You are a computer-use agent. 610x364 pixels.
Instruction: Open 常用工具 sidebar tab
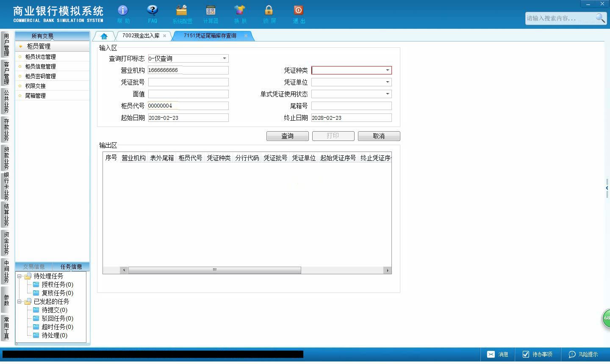pyautogui.click(x=6, y=328)
